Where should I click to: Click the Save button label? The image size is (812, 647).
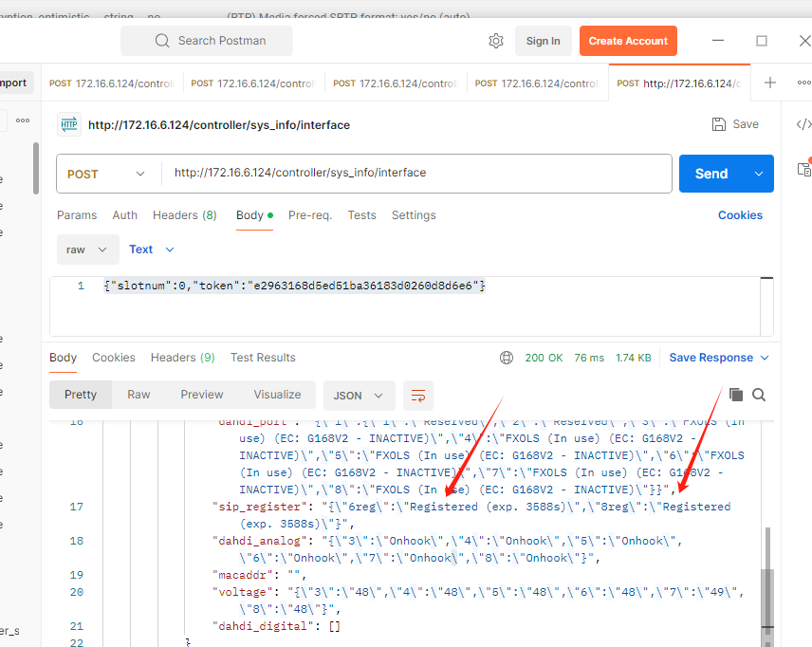[746, 124]
